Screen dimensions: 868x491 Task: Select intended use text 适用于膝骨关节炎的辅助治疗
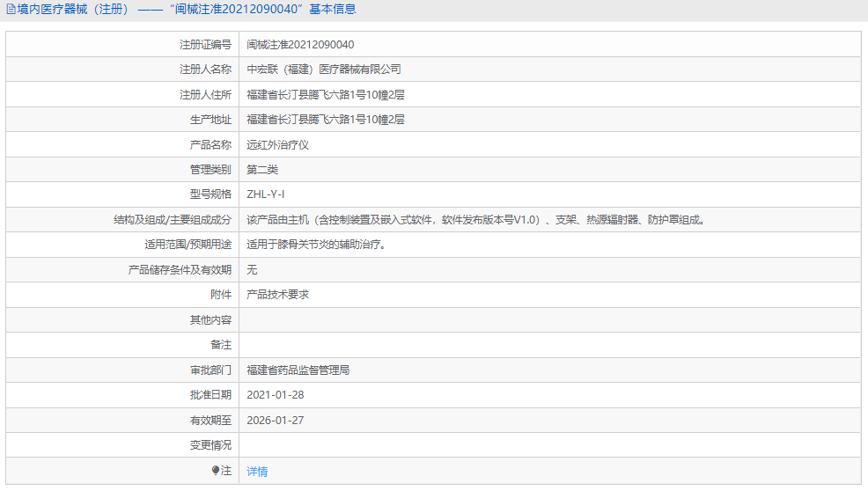[x=316, y=244]
